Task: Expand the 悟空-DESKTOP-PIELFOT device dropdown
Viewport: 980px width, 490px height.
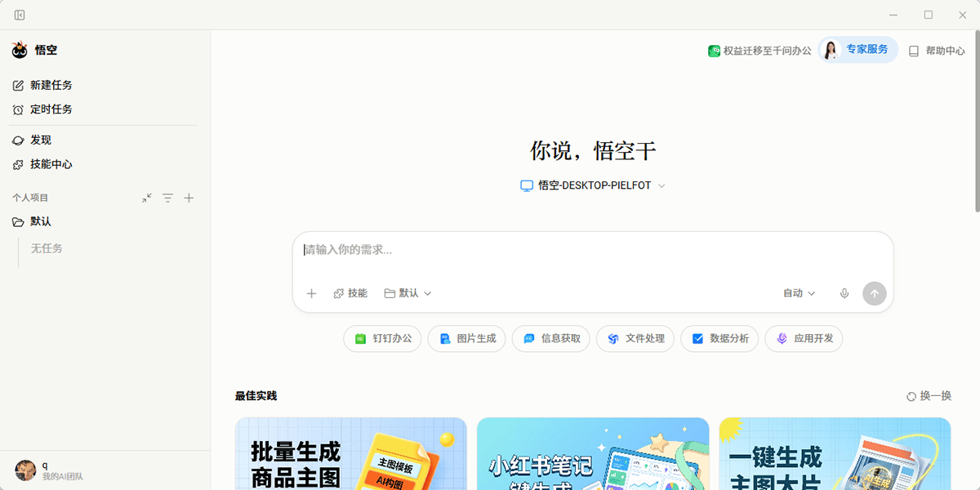Action: [x=593, y=185]
